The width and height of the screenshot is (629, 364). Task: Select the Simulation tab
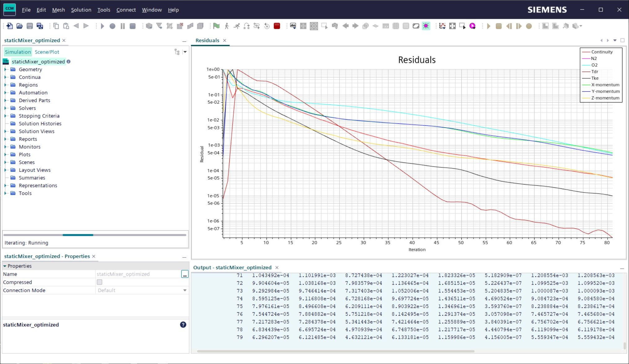[x=18, y=52]
